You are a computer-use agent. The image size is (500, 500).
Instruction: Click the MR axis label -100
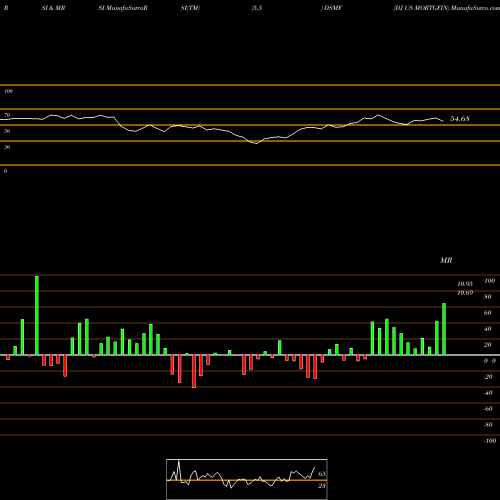(490, 441)
